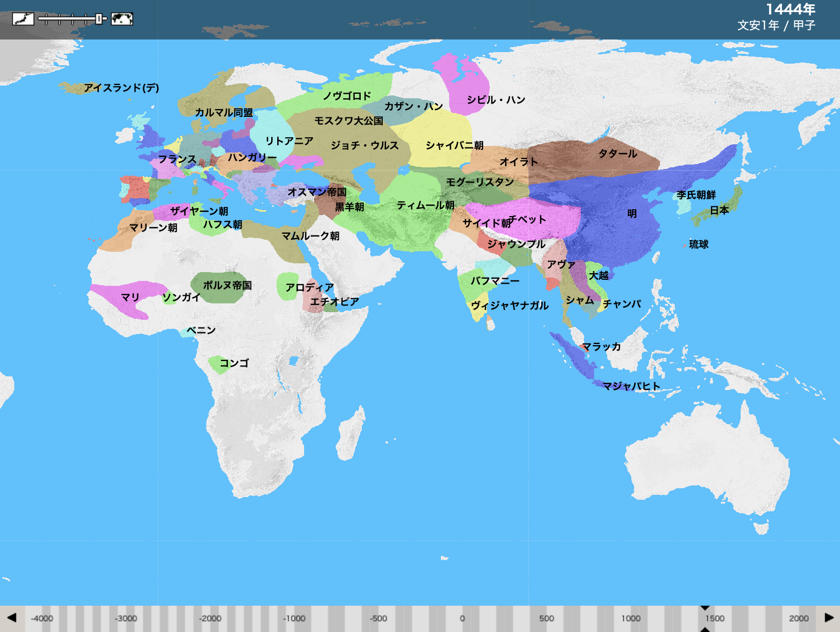The width and height of the screenshot is (840, 632).
Task: Jump to year -500 on timeline
Action: point(378,618)
